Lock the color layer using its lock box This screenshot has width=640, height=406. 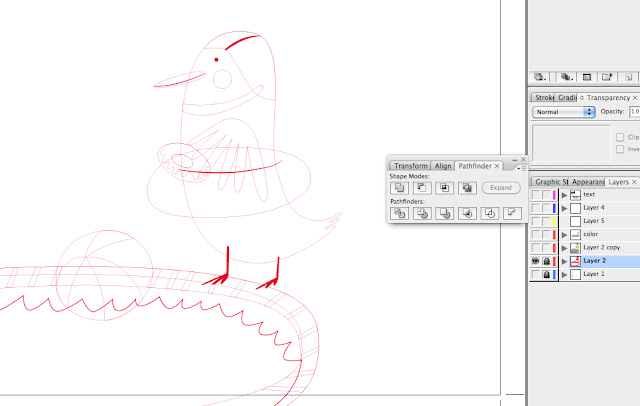coord(547,235)
